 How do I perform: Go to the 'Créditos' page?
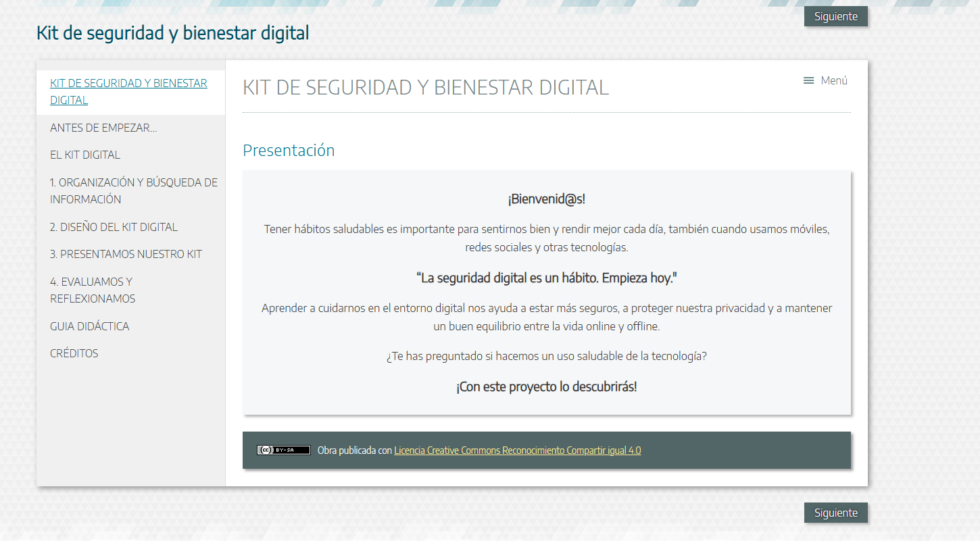tap(74, 353)
